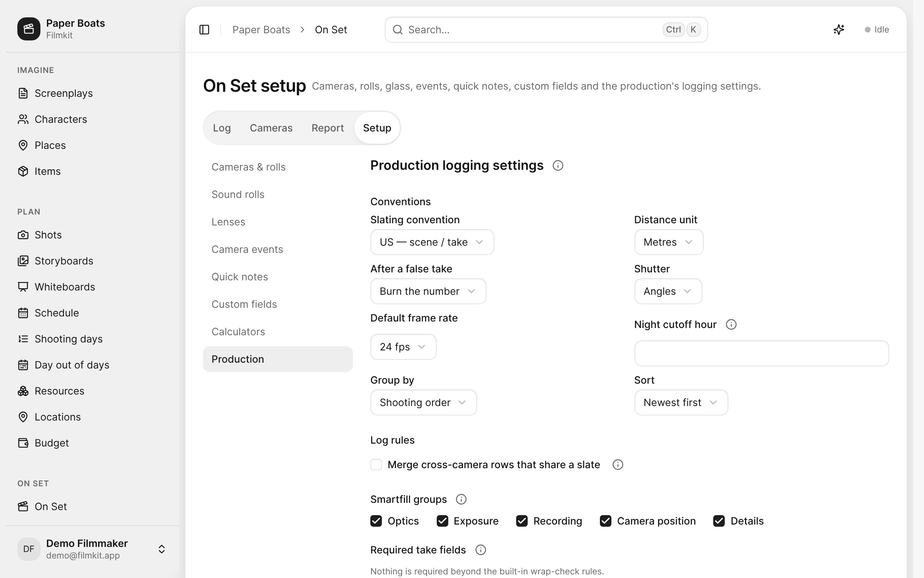
Task: Click the Storyboards images icon
Action: tap(23, 261)
